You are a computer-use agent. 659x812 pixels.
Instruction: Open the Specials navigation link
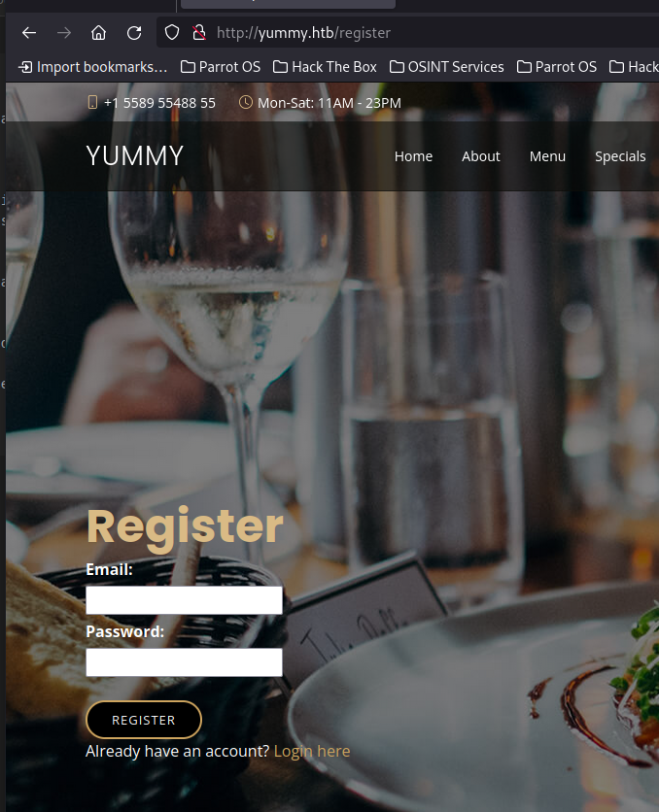[620, 156]
